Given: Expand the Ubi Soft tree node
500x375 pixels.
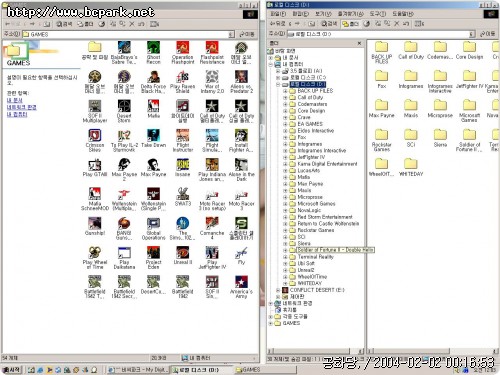Looking at the screenshot, I should click(x=285, y=264).
